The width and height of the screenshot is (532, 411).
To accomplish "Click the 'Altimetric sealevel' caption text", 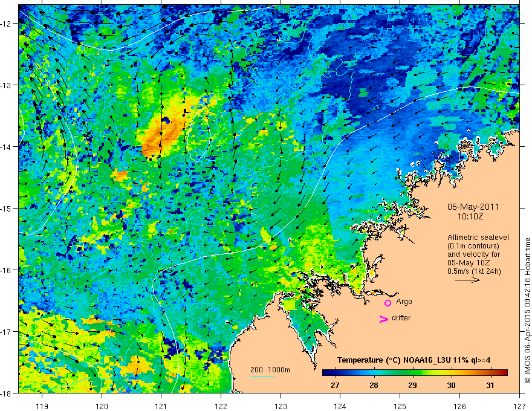I will point(478,238).
